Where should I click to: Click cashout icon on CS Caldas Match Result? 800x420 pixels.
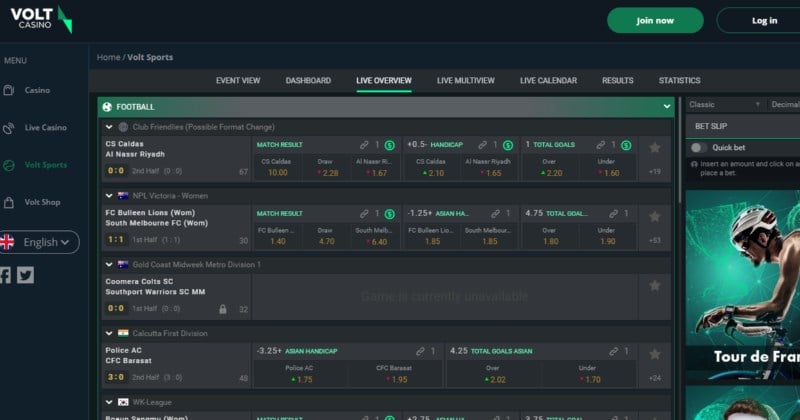click(x=390, y=145)
